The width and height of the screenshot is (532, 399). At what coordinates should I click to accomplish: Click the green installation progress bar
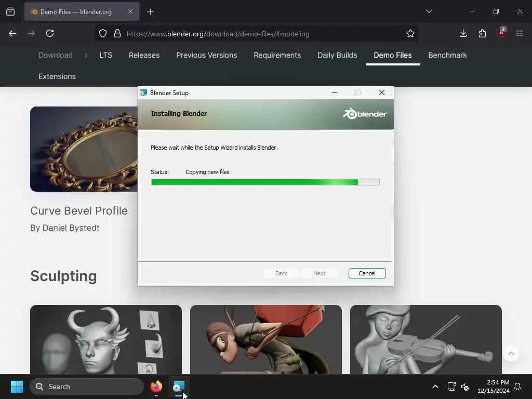click(265, 182)
